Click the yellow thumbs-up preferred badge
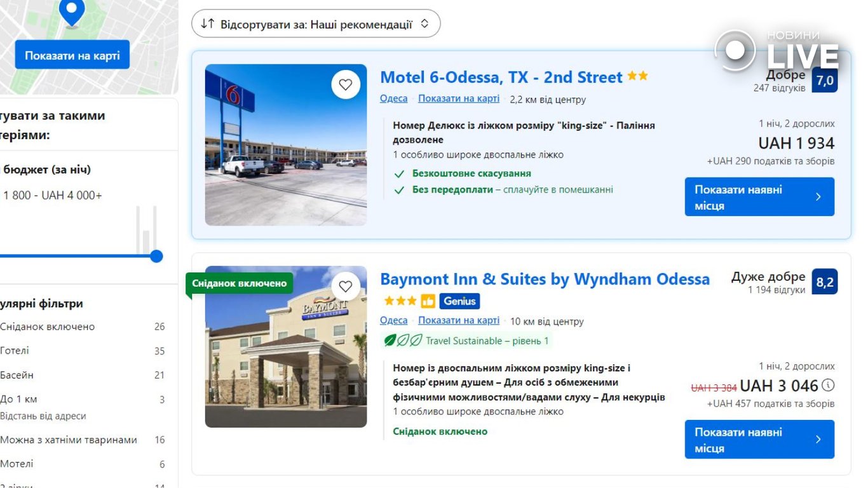This screenshot has height=488, width=868. point(428,301)
